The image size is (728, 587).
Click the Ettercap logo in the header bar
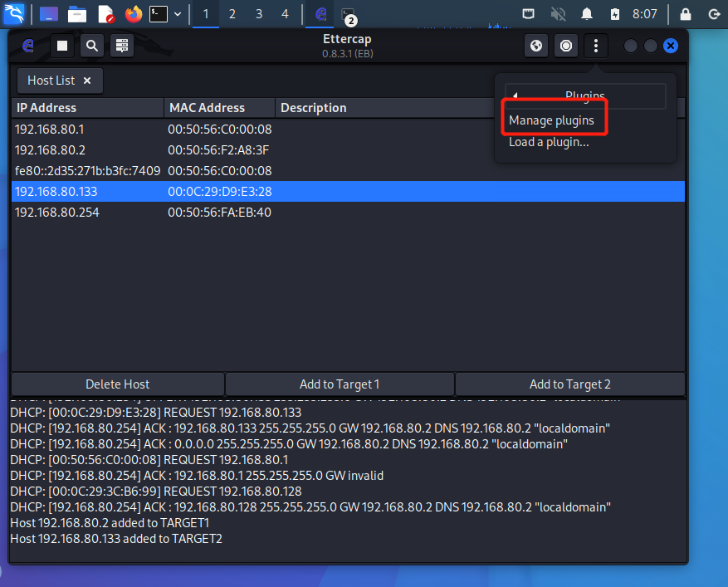point(28,46)
